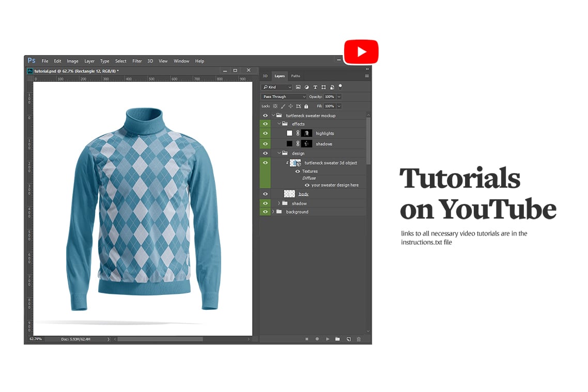Collapse the effects group
The image size is (588, 392).
(278, 123)
